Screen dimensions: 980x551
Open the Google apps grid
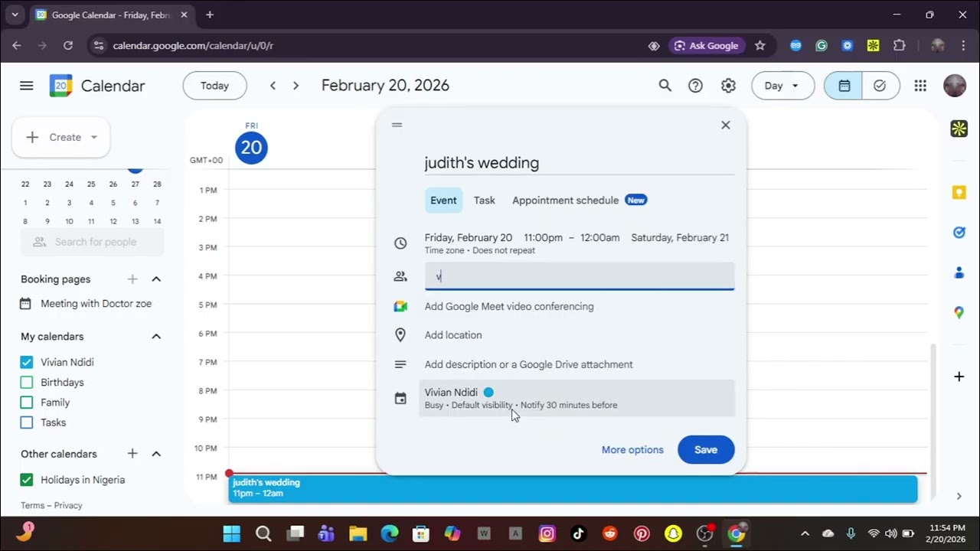tap(920, 86)
